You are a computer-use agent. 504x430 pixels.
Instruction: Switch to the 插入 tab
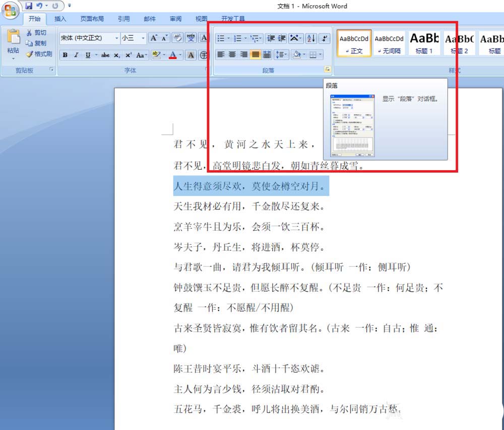60,19
